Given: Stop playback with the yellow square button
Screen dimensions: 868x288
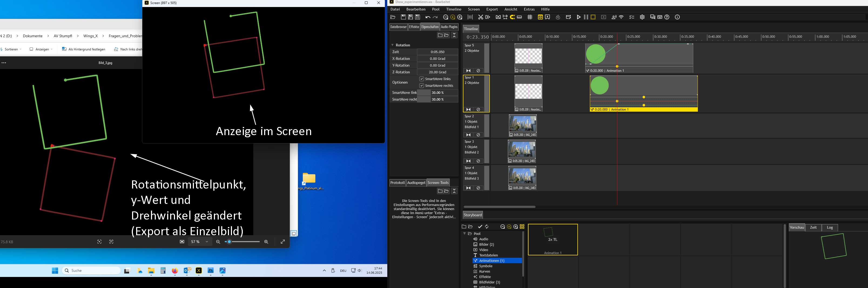Looking at the screenshot, I should [593, 17].
